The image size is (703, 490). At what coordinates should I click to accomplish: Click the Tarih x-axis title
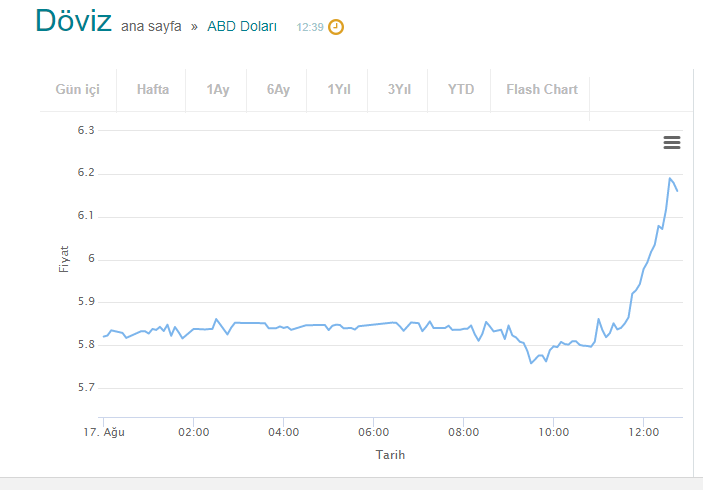click(x=390, y=455)
